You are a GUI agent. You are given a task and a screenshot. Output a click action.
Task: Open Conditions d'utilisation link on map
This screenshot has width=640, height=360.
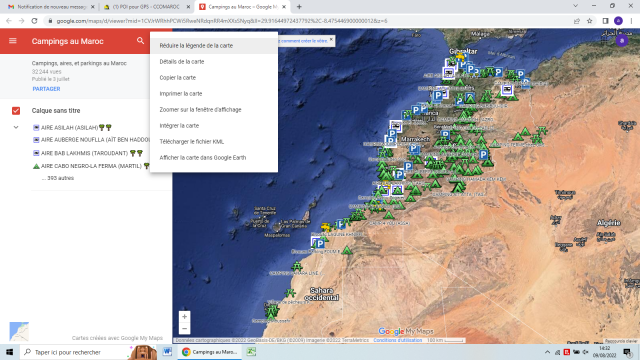click(x=398, y=340)
